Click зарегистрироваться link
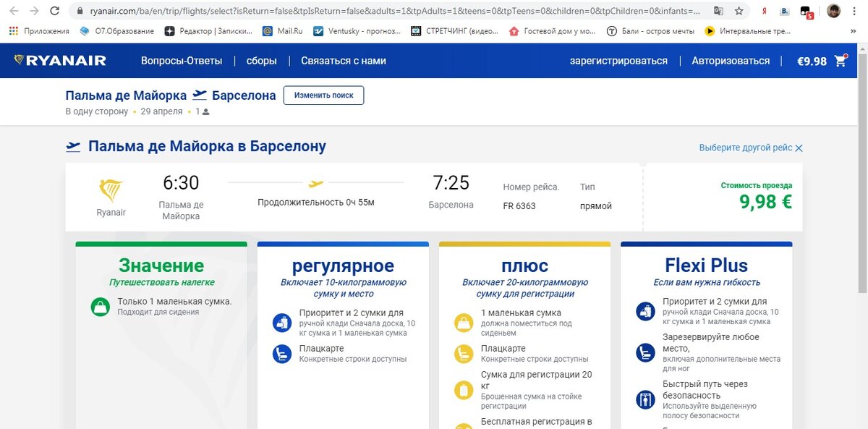868x429 pixels. coord(618,61)
